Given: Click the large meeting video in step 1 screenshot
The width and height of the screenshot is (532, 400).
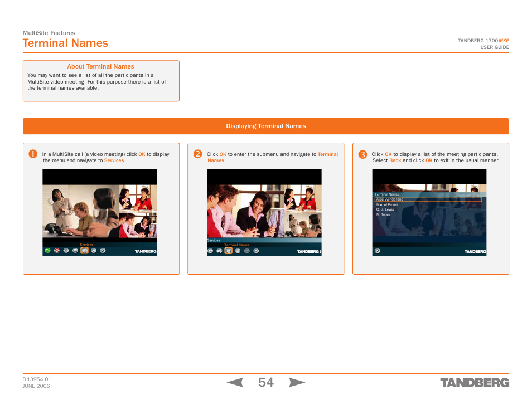Looking at the screenshot, I should point(81,211).
